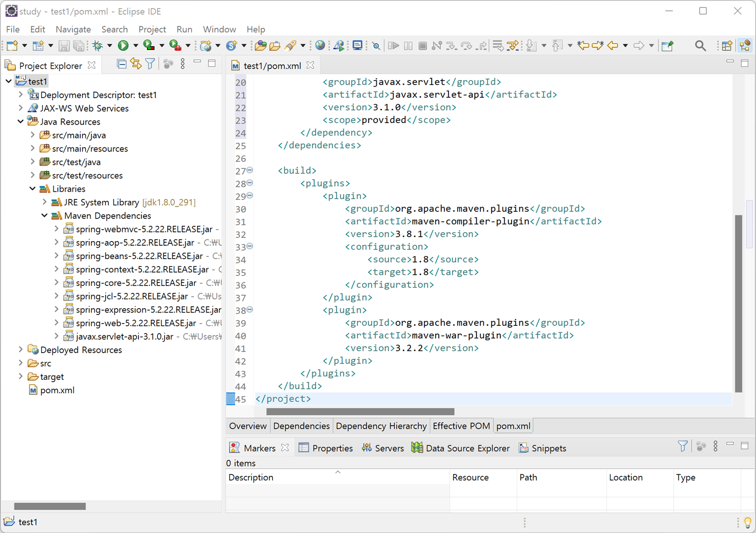The height and width of the screenshot is (533, 756).
Task: Sort markers by Description column header
Action: [337, 478]
